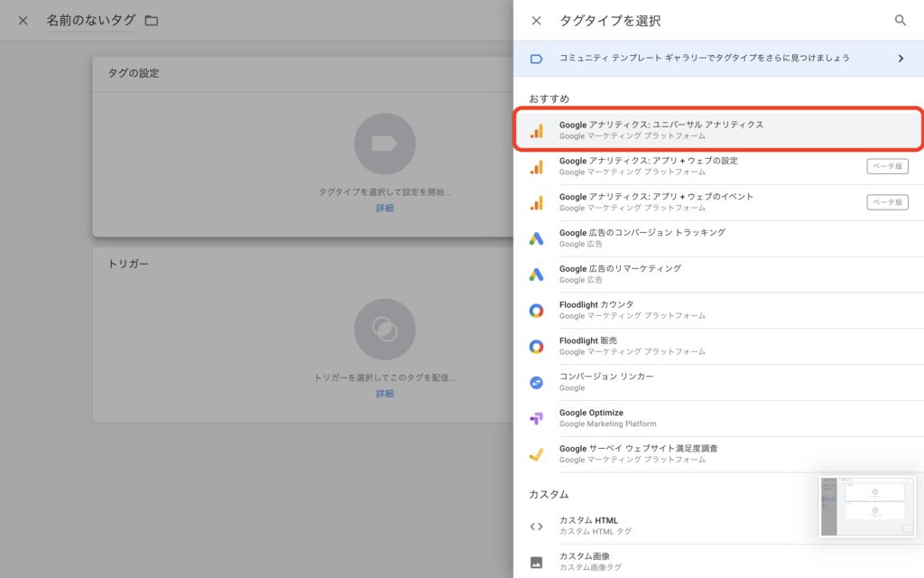Choose カスタム画像 tag type

tap(718, 562)
